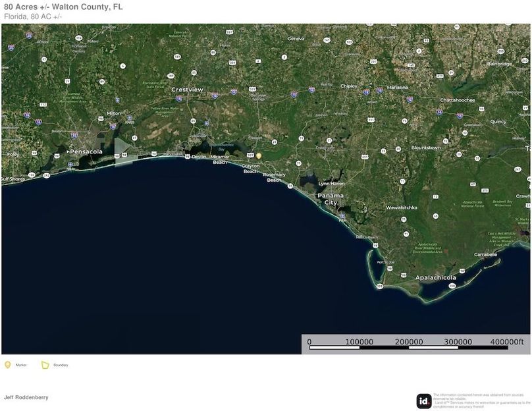Toggle the Boundary entry in the legend
Viewport: 532px width, 411px height.
tap(59, 364)
